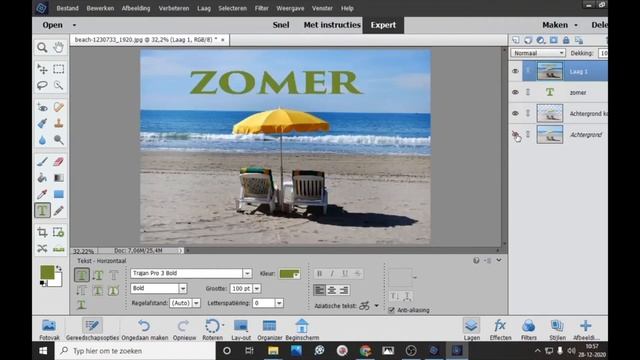Open the Laag menu
The image size is (640, 360).
(x=204, y=8)
